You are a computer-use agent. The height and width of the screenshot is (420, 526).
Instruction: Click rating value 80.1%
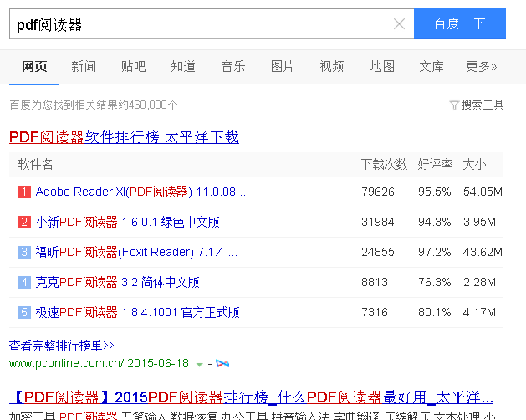(434, 313)
